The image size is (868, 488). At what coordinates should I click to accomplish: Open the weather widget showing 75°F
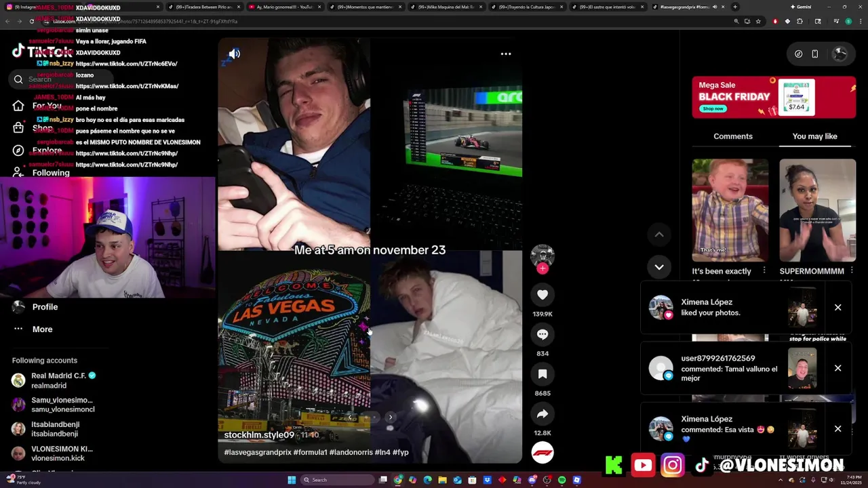coord(24,480)
